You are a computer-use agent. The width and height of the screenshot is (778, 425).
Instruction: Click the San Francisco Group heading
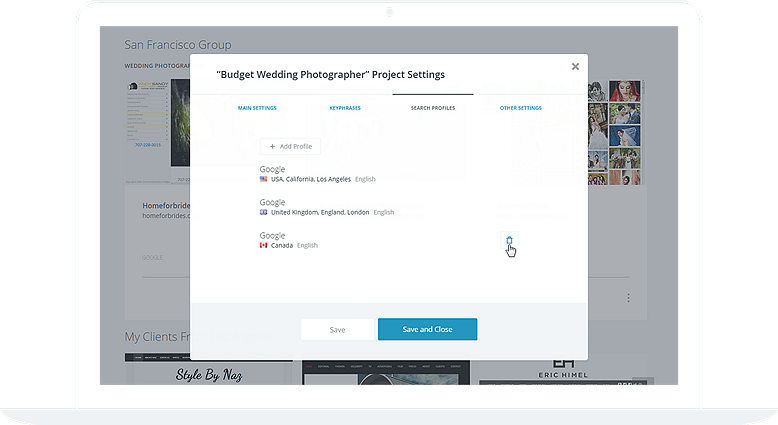[178, 45]
